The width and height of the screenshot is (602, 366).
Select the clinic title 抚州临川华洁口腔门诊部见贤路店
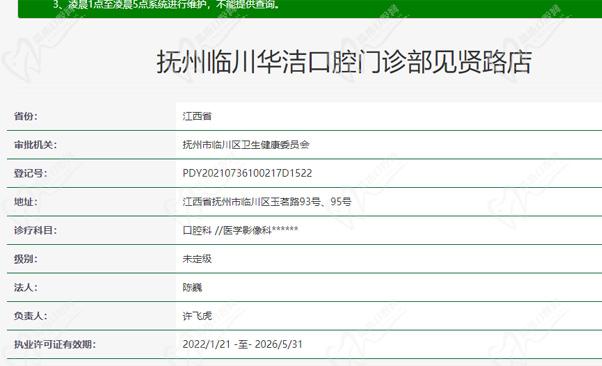tap(344, 62)
